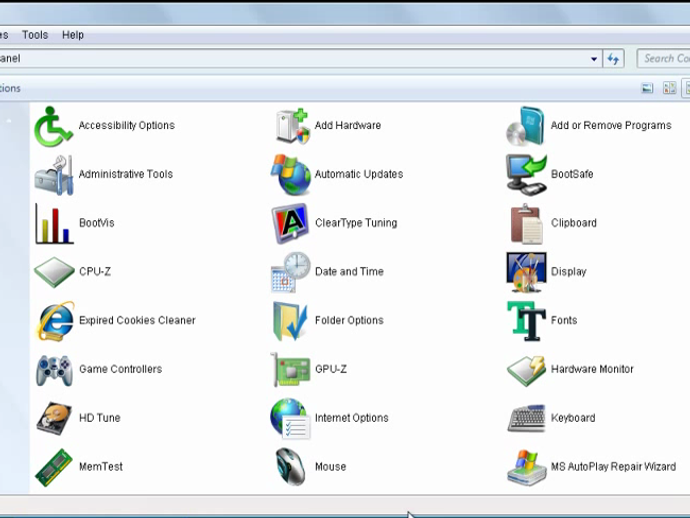The height and width of the screenshot is (518, 690).
Task: Select the Administrative Tools label
Action: [x=126, y=174]
